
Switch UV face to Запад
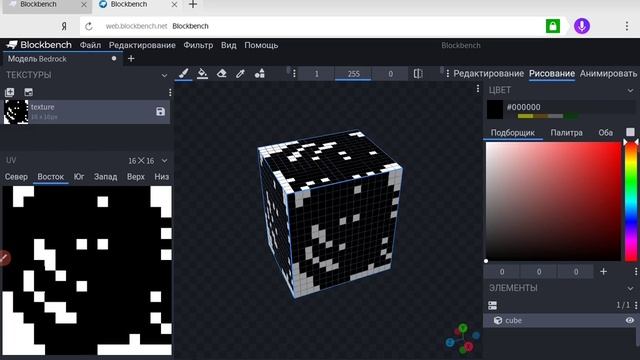105,177
